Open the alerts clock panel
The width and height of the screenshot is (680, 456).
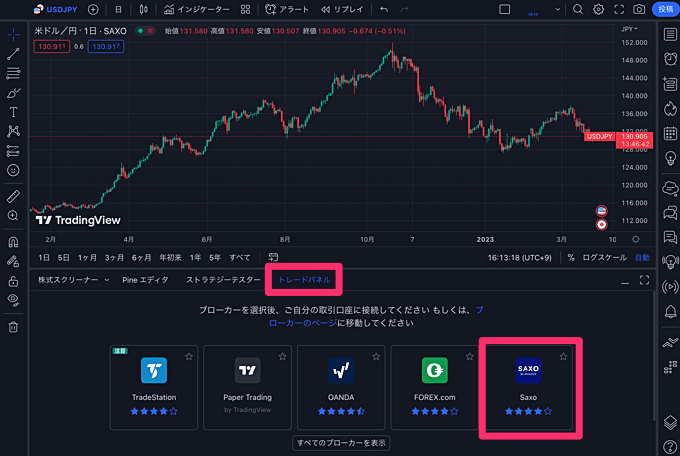tap(670, 59)
